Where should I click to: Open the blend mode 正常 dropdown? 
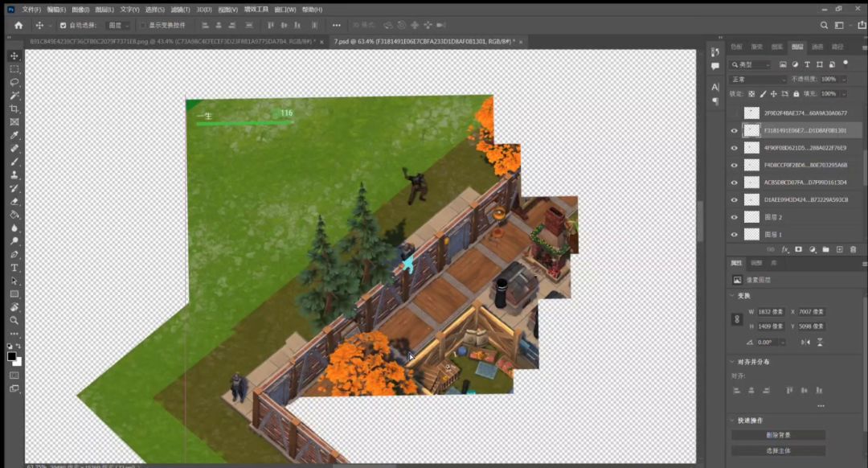pos(758,80)
